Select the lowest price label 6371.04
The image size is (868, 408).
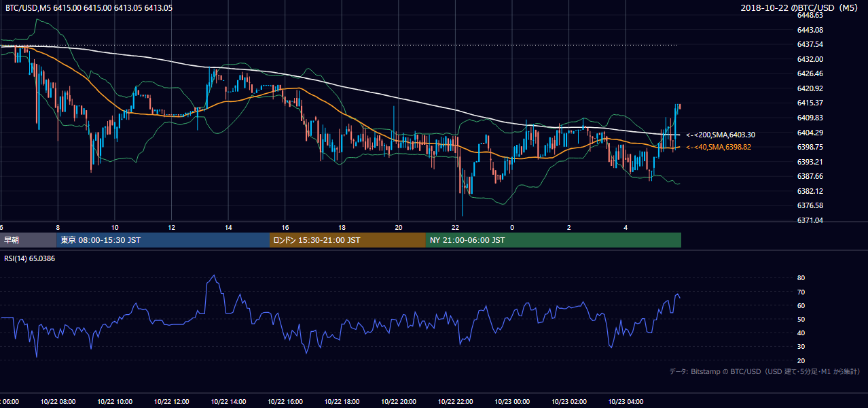(x=810, y=220)
